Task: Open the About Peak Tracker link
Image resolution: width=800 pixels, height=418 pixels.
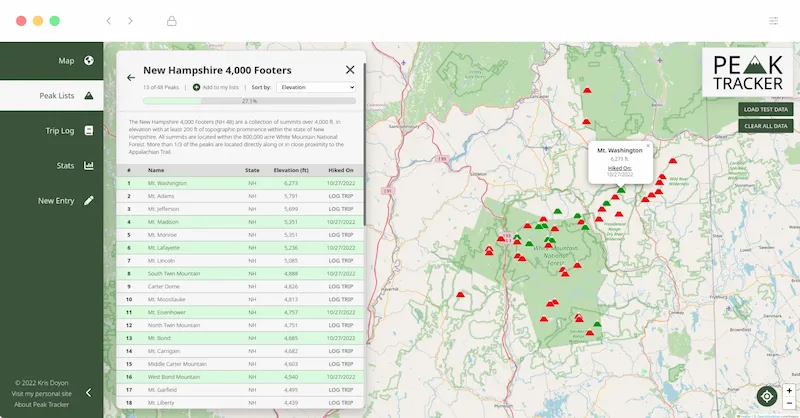Action: 41,404
